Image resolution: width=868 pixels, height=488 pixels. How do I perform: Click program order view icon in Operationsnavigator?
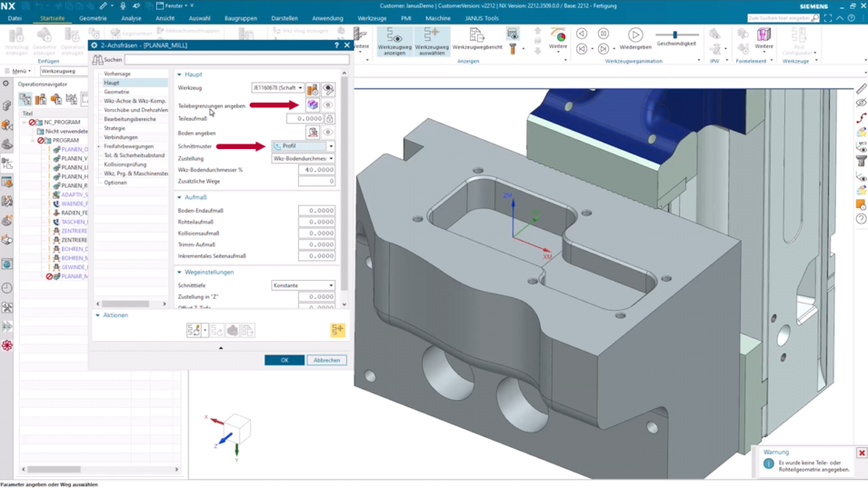pos(25,99)
